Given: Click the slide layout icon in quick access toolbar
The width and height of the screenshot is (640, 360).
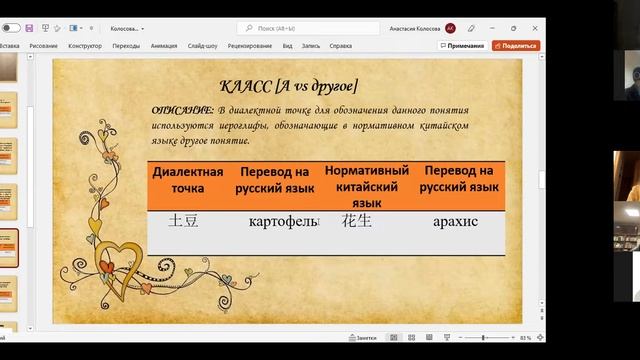Looking at the screenshot, I should pyautogui.click(x=73, y=28).
